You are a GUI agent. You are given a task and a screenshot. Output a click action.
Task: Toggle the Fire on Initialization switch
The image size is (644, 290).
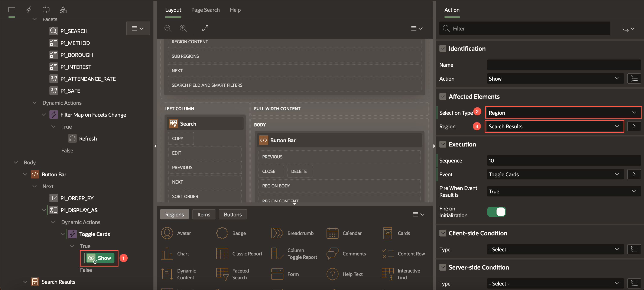(x=496, y=212)
